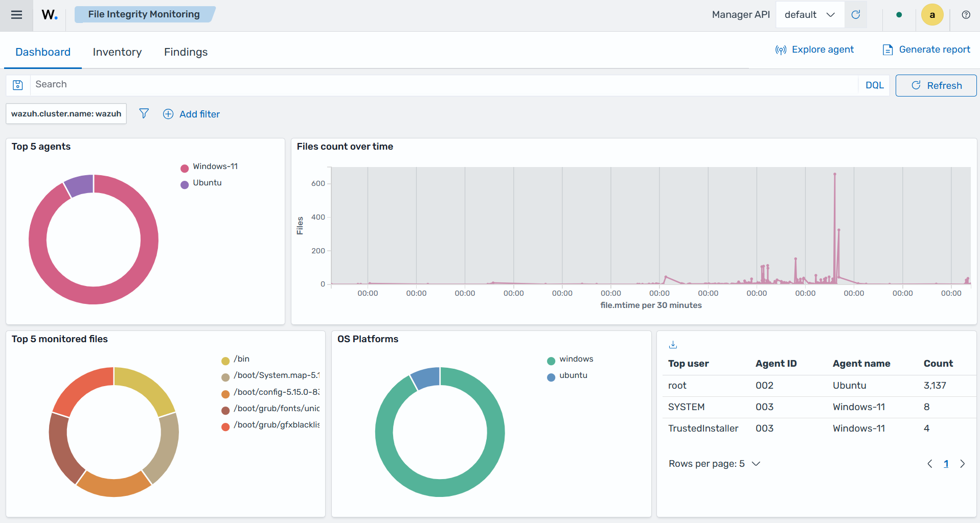The image size is (980, 523).
Task: Toggle the /boot/grub/gfxblacklist legend entry
Action: 270,425
